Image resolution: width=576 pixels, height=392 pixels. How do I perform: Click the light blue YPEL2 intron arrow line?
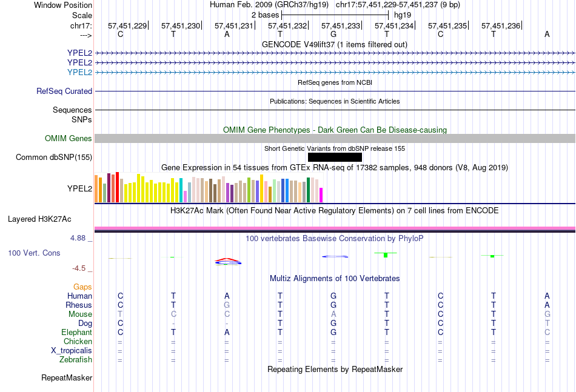(335, 73)
